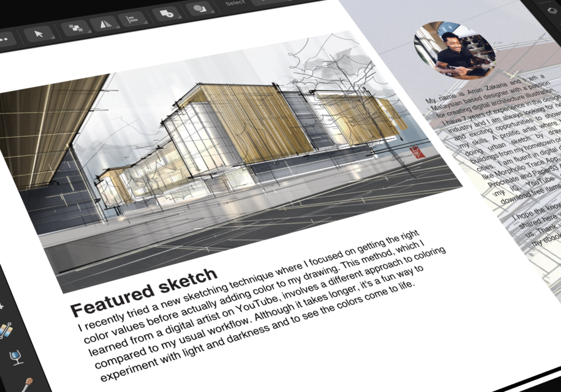This screenshot has height=392, width=561.
Task: Select the architectural building sketch image
Action: [x=229, y=161]
